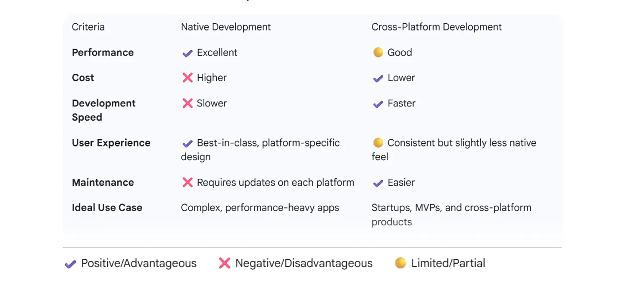
Task: Click the checkmark icon next to Lower
Action: point(378,78)
